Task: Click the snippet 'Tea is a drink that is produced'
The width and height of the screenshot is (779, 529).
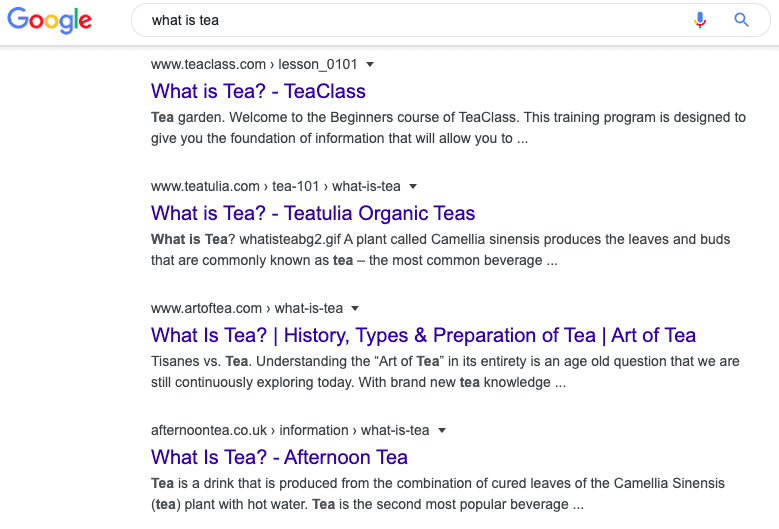Action: (x=438, y=494)
